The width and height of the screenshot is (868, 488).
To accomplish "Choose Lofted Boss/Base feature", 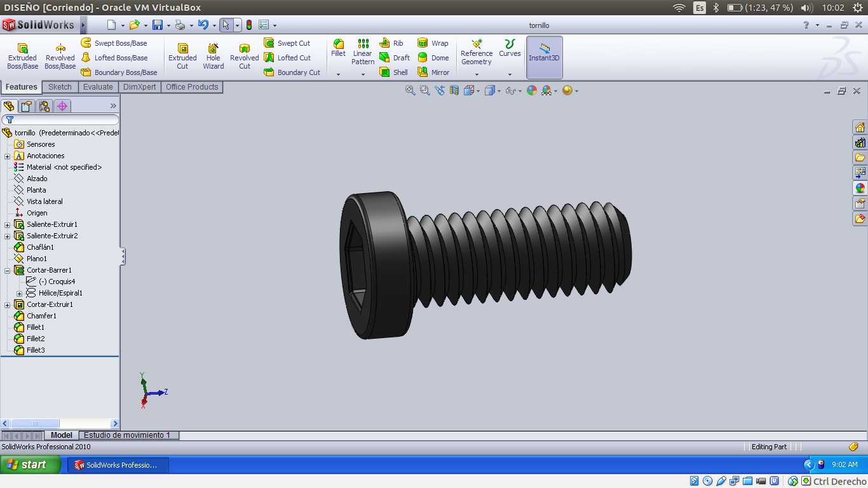I will (114, 58).
